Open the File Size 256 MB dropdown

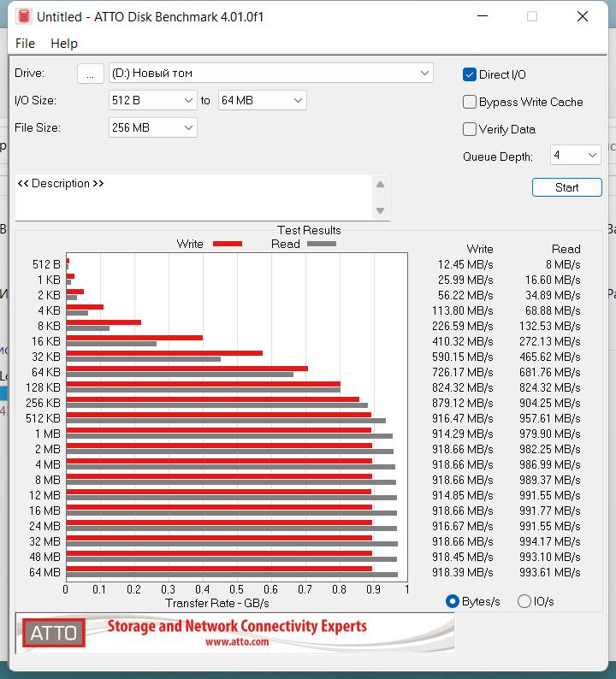(x=152, y=127)
